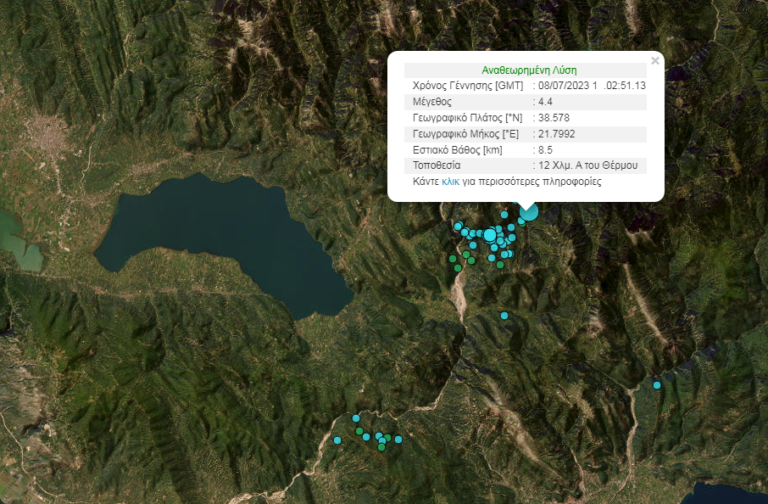Select the lone cyan marker south of the cluster

tap(504, 315)
